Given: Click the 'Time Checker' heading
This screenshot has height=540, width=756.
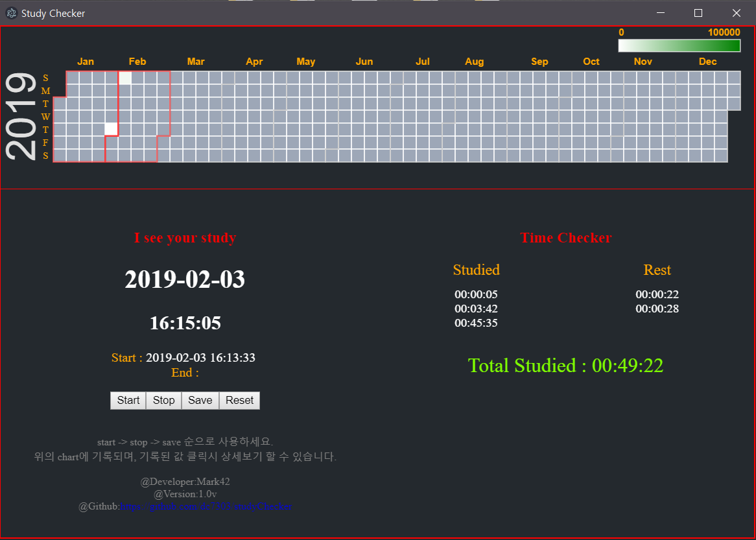Looking at the screenshot, I should [566, 238].
